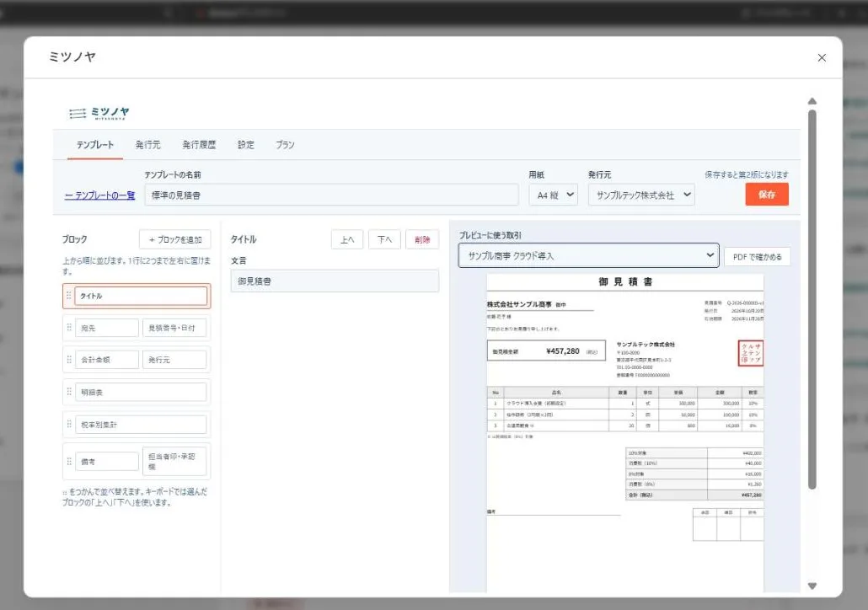Go to the 設定 tab

pyautogui.click(x=246, y=145)
